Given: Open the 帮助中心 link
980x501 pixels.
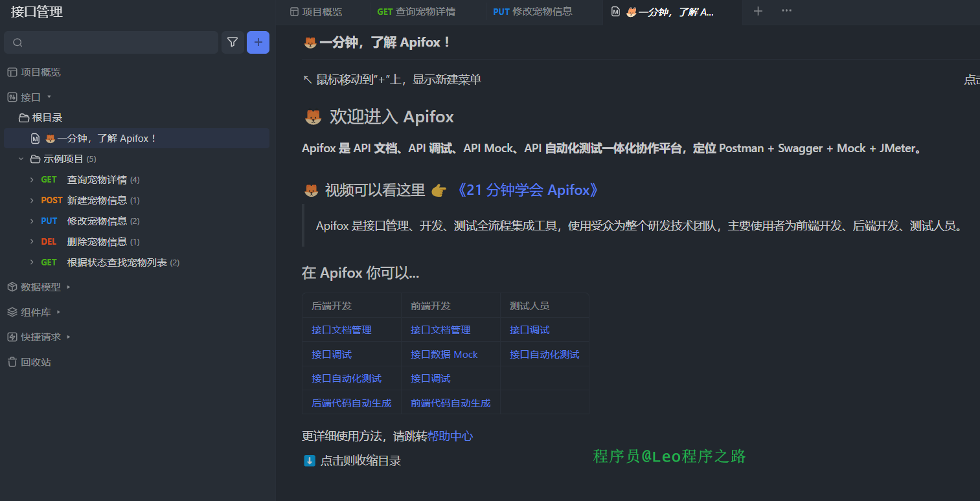Looking at the screenshot, I should click(x=450, y=436).
